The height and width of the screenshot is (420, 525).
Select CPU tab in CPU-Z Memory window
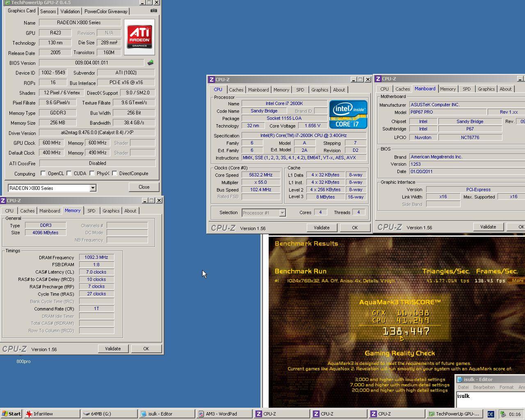coord(9,211)
